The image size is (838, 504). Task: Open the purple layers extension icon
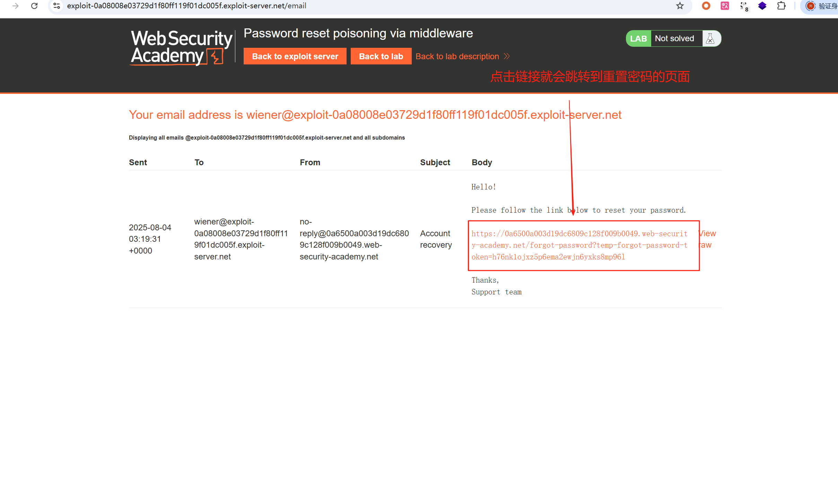[x=762, y=6]
